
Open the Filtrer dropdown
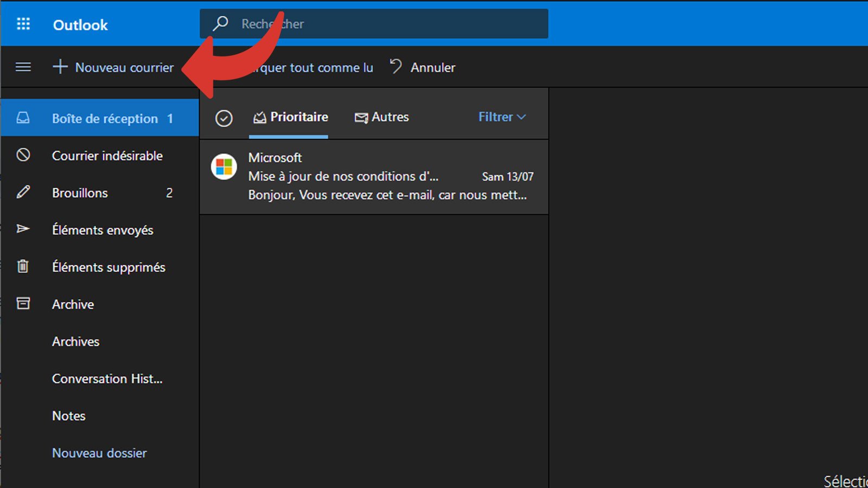pyautogui.click(x=501, y=117)
